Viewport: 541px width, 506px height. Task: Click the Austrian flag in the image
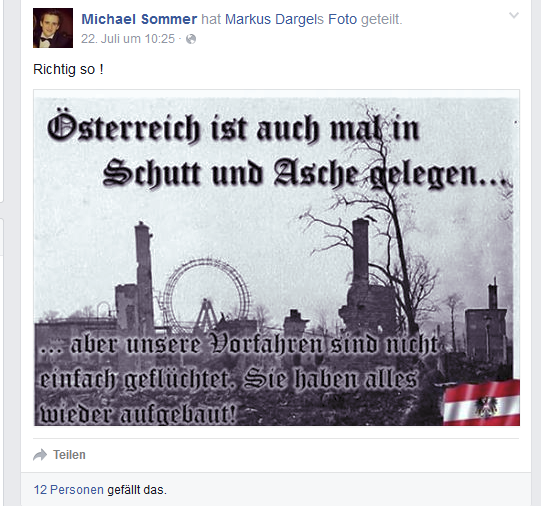coord(481,402)
